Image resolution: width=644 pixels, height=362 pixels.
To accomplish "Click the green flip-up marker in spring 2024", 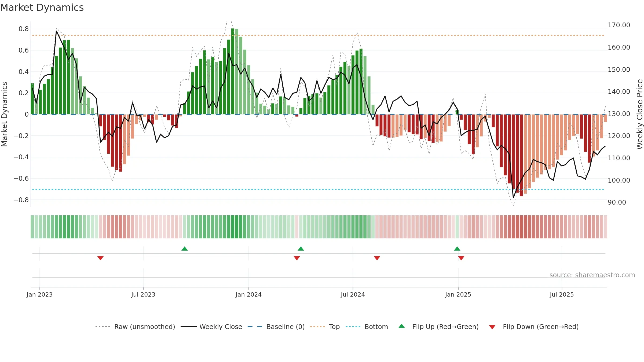I will (x=301, y=249).
